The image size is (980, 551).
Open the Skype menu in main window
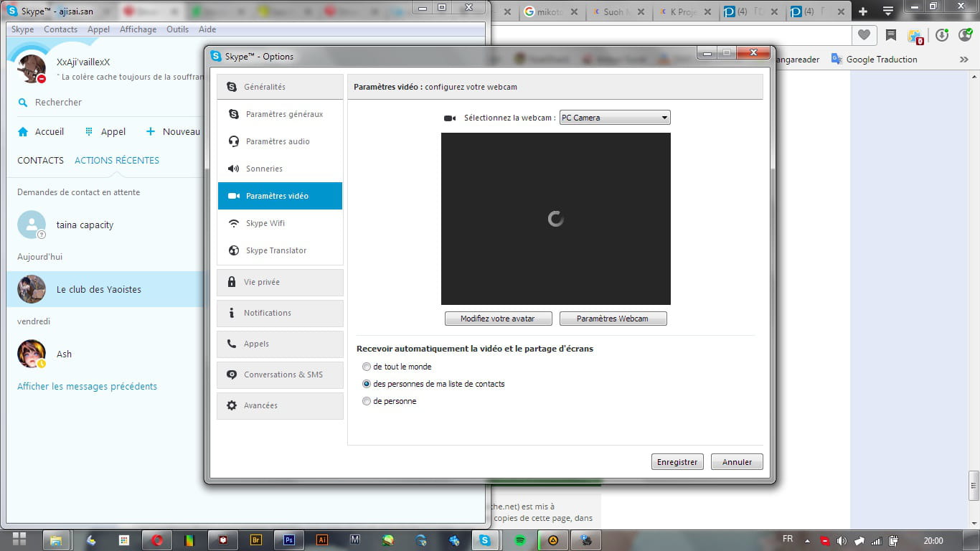[22, 29]
